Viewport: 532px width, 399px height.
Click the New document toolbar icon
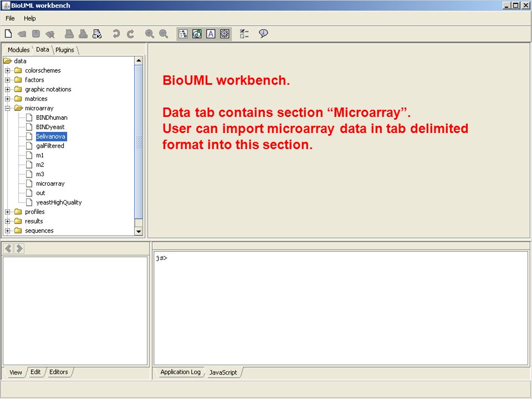click(8, 34)
